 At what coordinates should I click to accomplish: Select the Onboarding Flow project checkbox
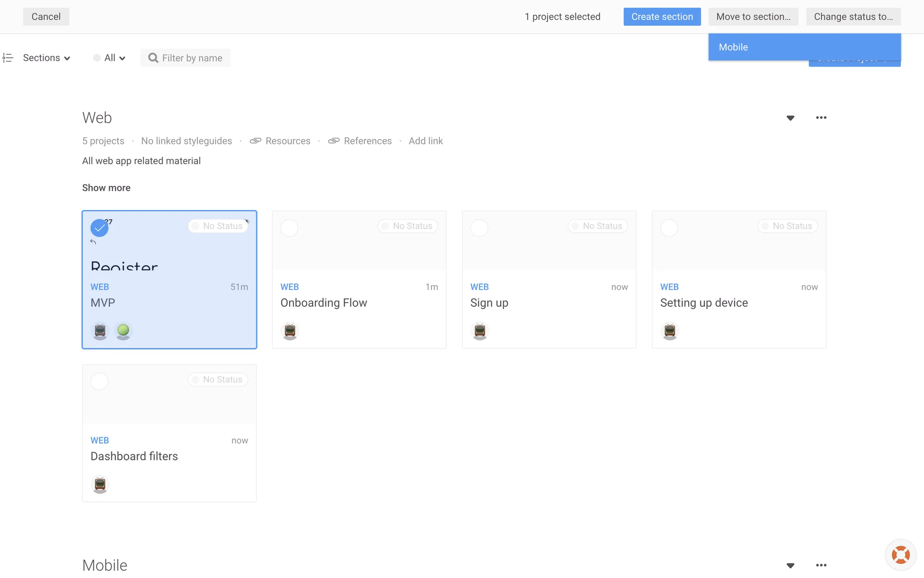[x=289, y=228]
